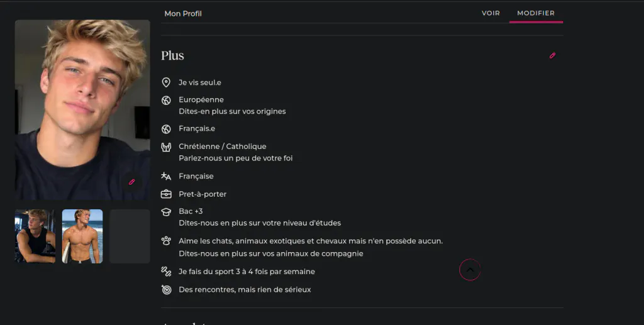Click the pencil icon on main profile photo
This screenshot has height=325, width=644.
[132, 182]
